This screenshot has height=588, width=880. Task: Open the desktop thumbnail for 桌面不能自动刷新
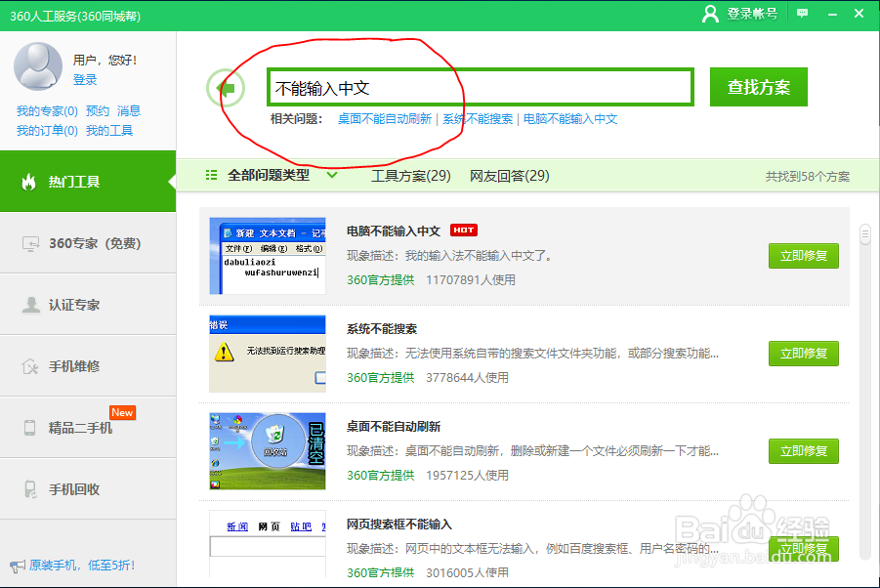pyautogui.click(x=268, y=451)
